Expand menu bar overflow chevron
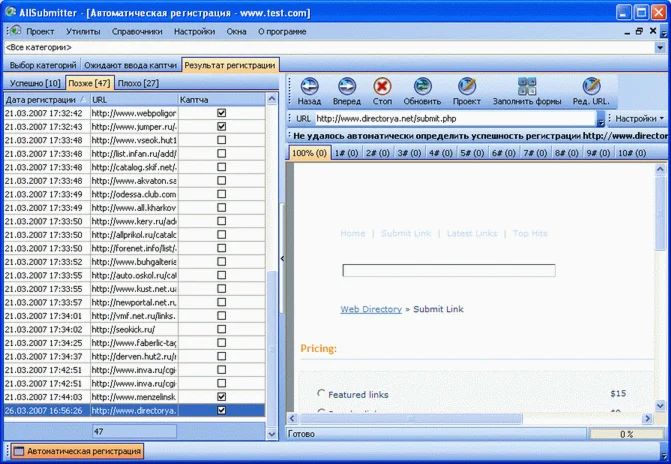The height and width of the screenshot is (464, 671). tap(664, 33)
